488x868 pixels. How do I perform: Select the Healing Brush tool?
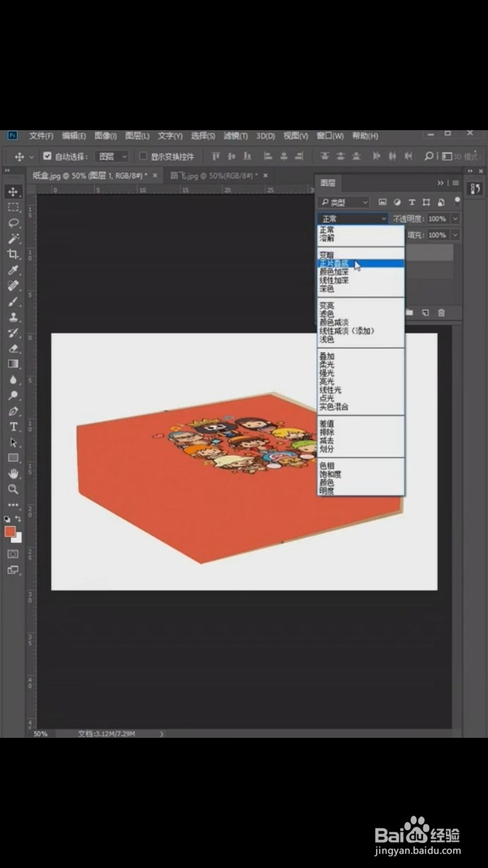13,285
